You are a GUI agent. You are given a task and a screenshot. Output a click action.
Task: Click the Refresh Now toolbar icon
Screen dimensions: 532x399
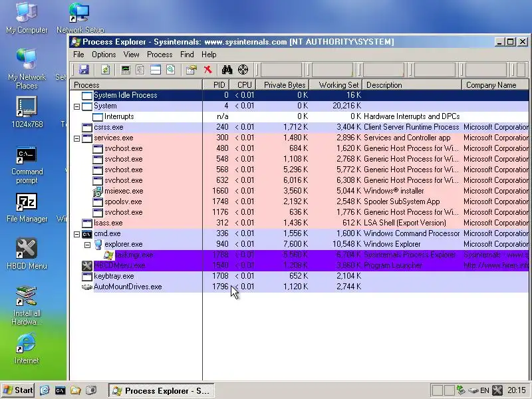(106, 70)
